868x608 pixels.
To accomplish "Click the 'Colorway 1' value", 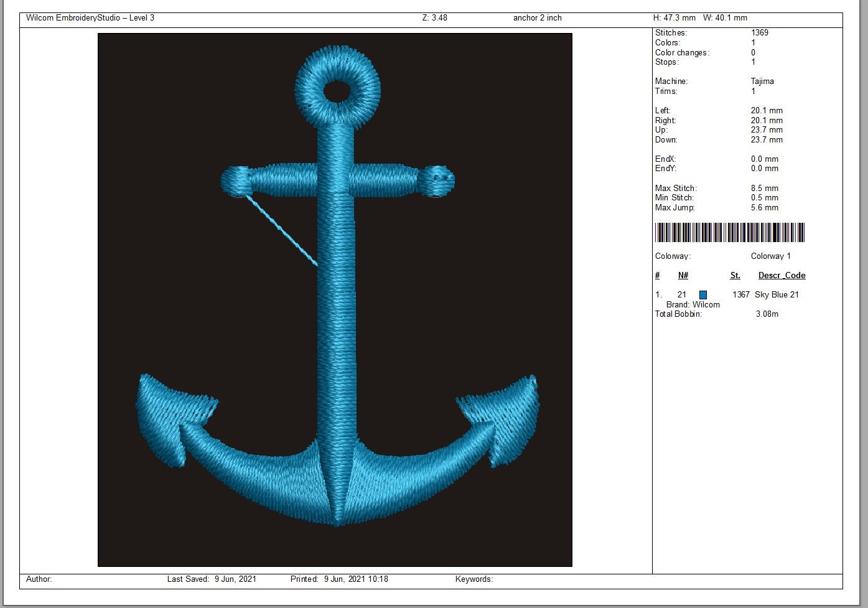I will tap(771, 256).
